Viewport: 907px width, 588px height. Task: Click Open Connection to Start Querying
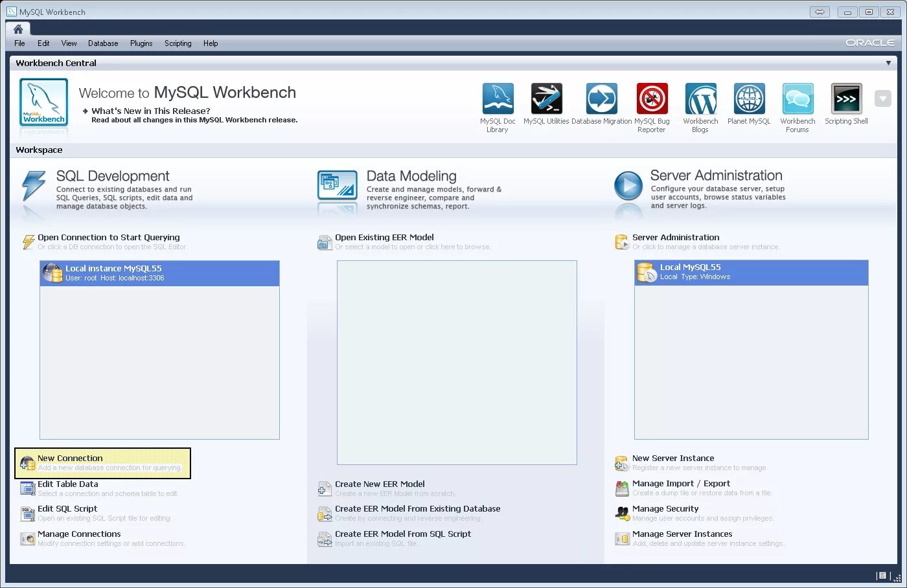(x=109, y=237)
